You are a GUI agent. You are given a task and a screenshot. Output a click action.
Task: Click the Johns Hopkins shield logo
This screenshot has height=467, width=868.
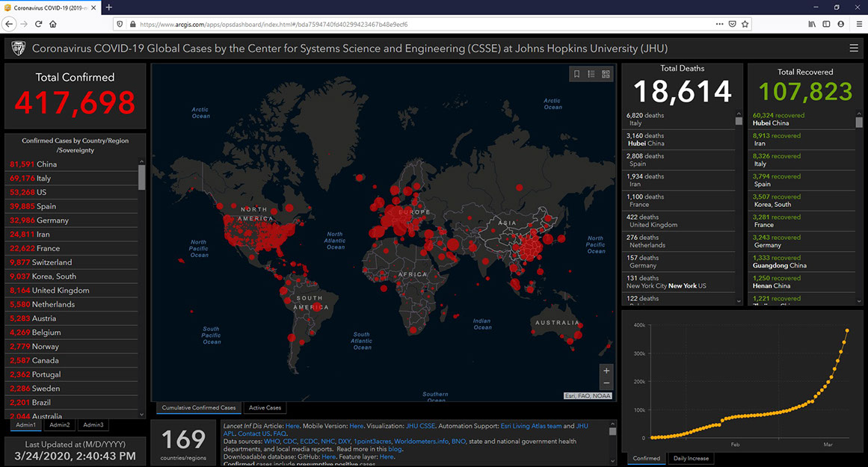click(18, 48)
